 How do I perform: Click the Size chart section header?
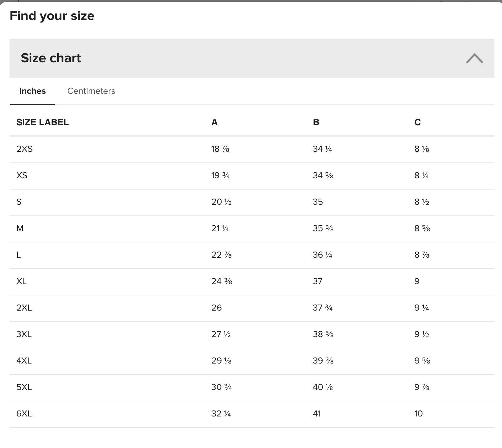pos(252,58)
